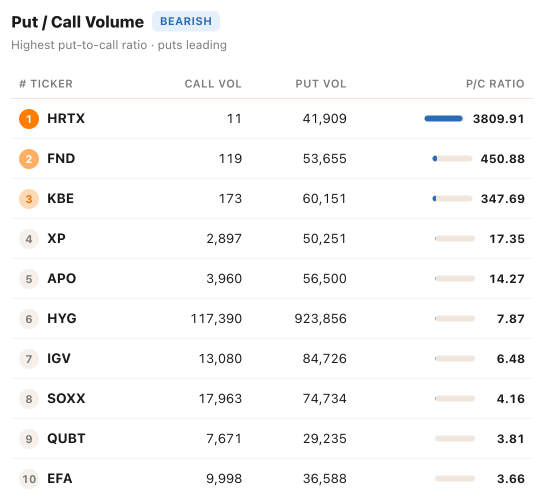Click ratio value 4.16
The height and width of the screenshot is (502, 541).
pyautogui.click(x=511, y=399)
